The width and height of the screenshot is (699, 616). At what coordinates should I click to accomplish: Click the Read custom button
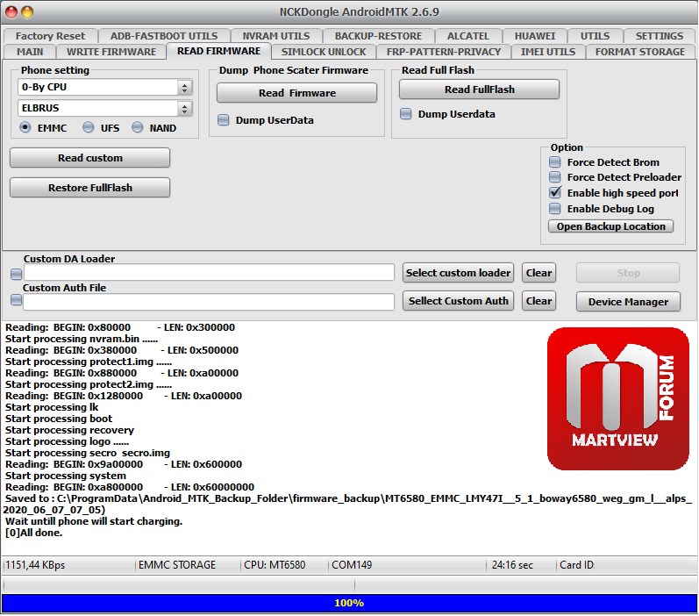90,158
